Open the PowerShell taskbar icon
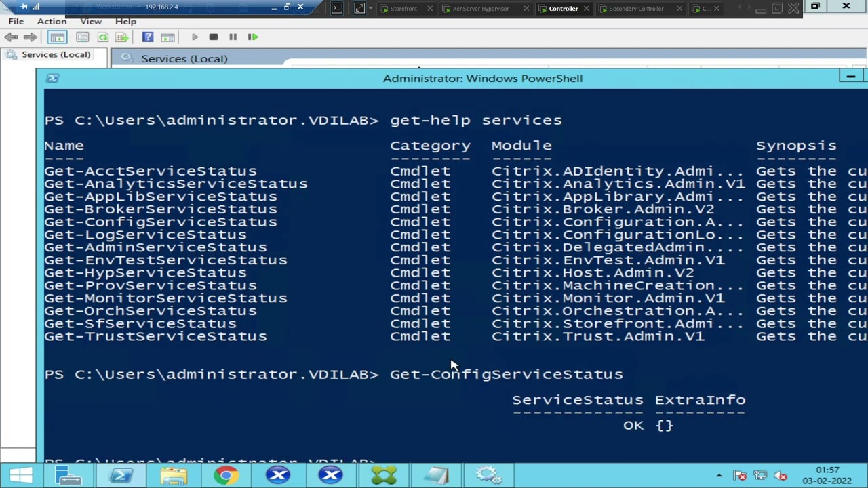Viewport: 868px width, 488px height. pyautogui.click(x=121, y=476)
